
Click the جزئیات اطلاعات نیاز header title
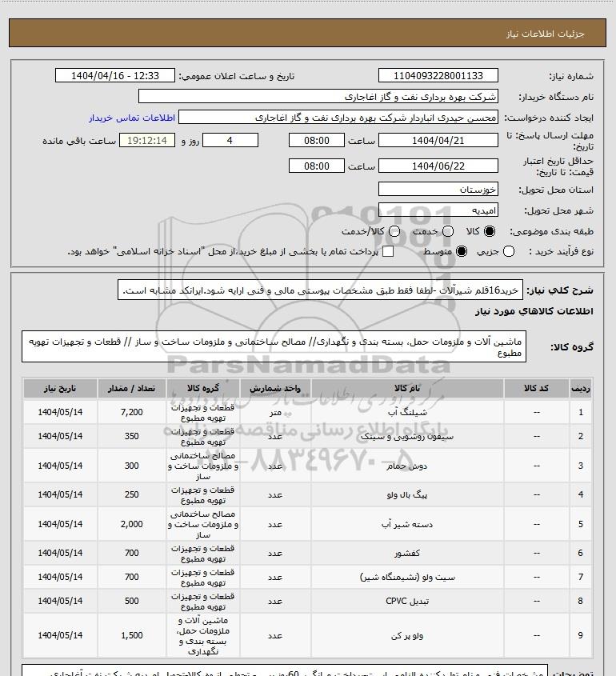[x=546, y=34]
